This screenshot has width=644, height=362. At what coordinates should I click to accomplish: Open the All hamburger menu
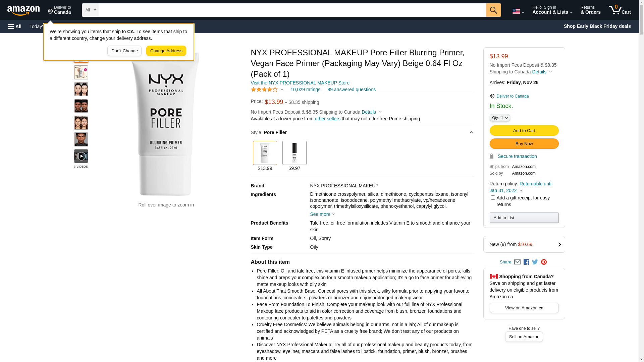pyautogui.click(x=15, y=26)
